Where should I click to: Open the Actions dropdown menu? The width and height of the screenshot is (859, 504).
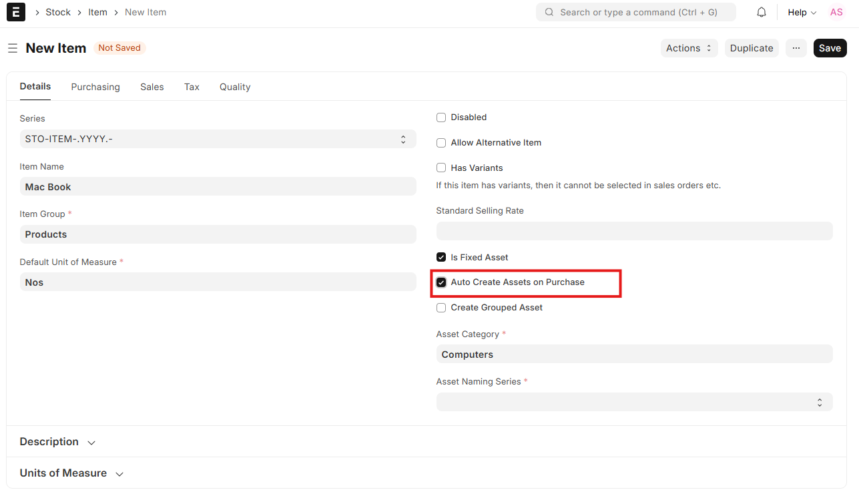pyautogui.click(x=689, y=48)
